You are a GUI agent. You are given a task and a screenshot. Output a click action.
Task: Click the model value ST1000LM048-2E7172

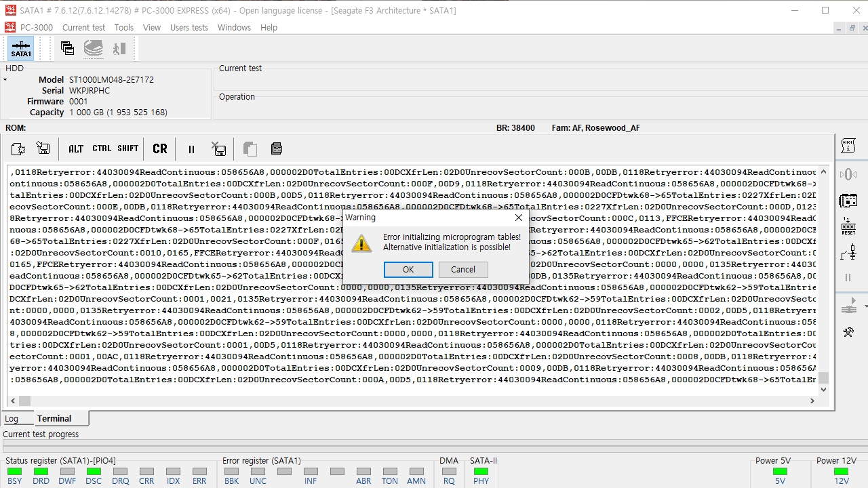click(x=111, y=80)
